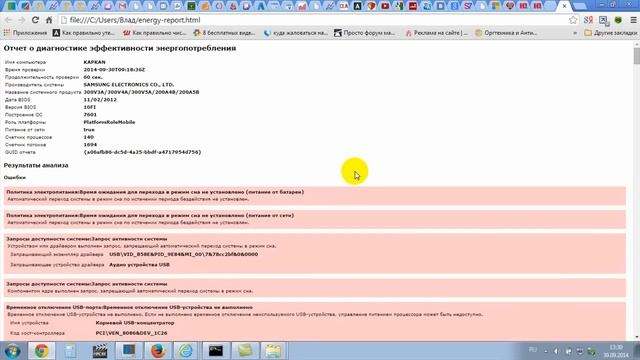Open the Chrome hamburger menu
The height and width of the screenshot is (360, 640).
point(633,20)
